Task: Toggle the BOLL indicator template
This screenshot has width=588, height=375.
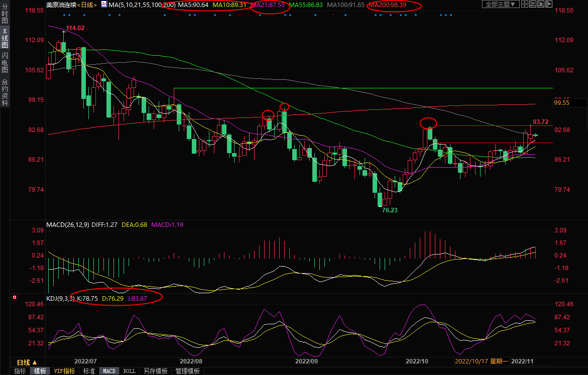Action: (129, 371)
